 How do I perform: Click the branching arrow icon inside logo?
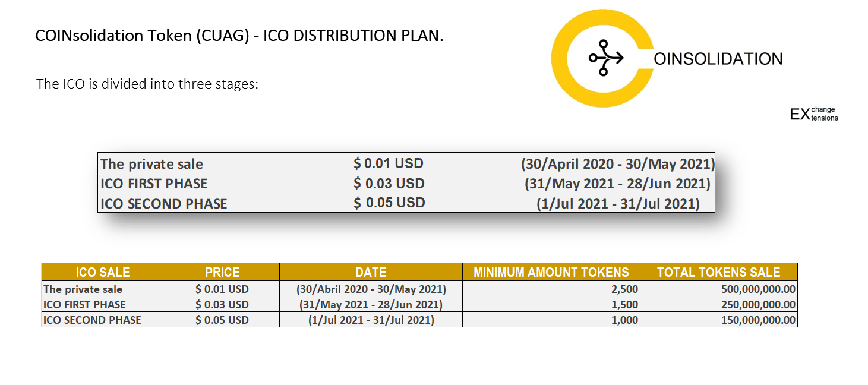point(606,58)
